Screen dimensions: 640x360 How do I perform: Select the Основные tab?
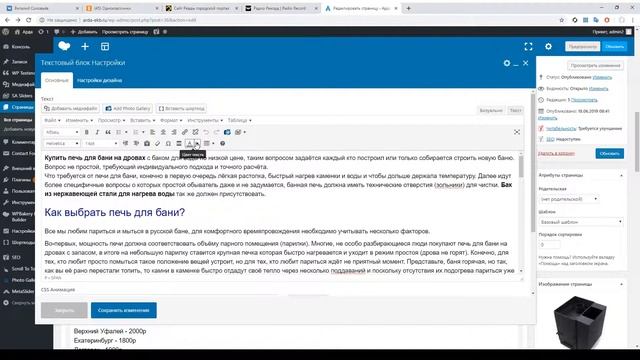point(57,80)
